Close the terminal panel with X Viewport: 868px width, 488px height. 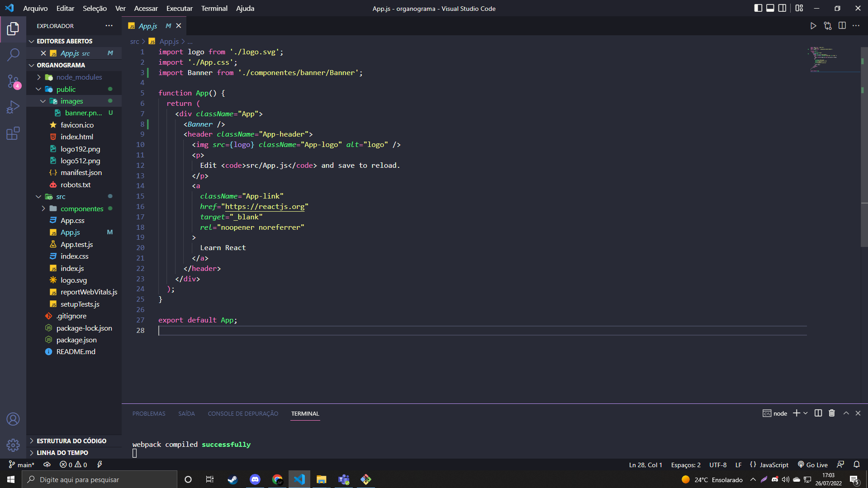coord(858,413)
